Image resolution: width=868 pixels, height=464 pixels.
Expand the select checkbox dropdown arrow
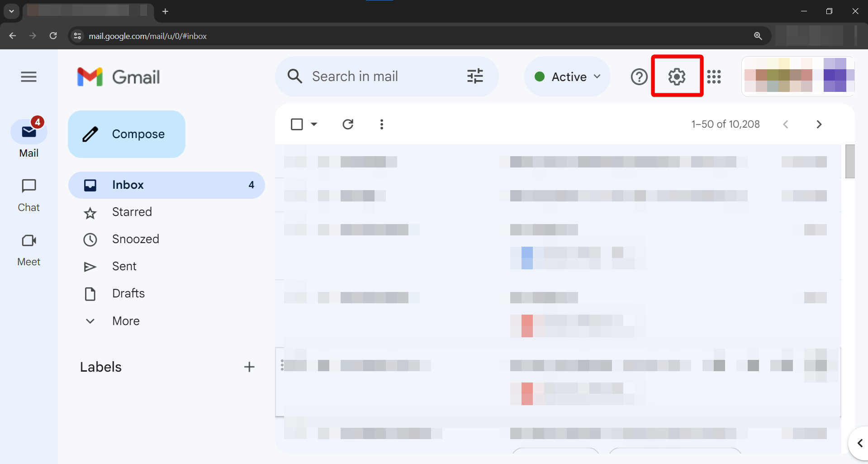(314, 124)
